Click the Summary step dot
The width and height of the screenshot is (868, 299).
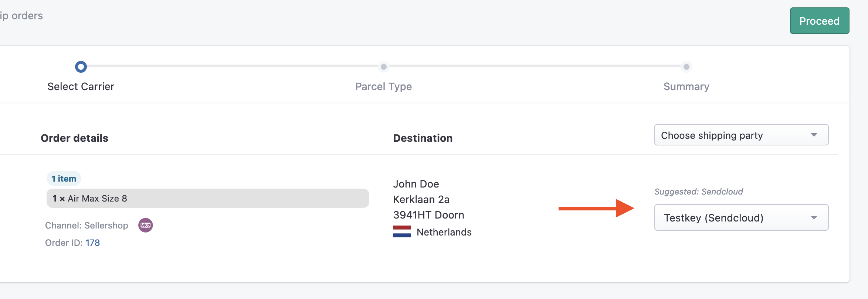pyautogui.click(x=686, y=67)
